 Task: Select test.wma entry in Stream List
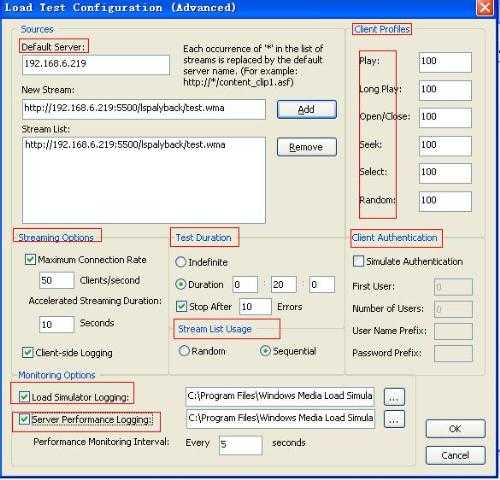(125, 145)
